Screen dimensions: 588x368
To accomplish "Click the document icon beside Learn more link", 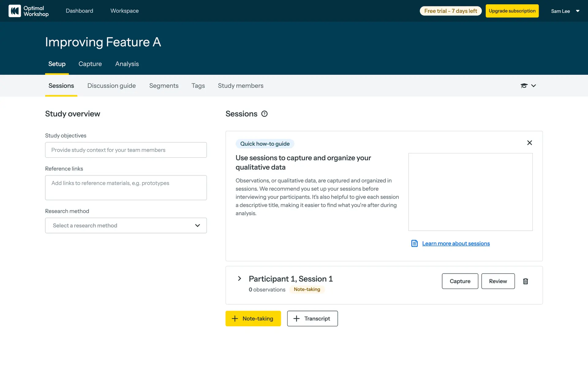I will [414, 243].
